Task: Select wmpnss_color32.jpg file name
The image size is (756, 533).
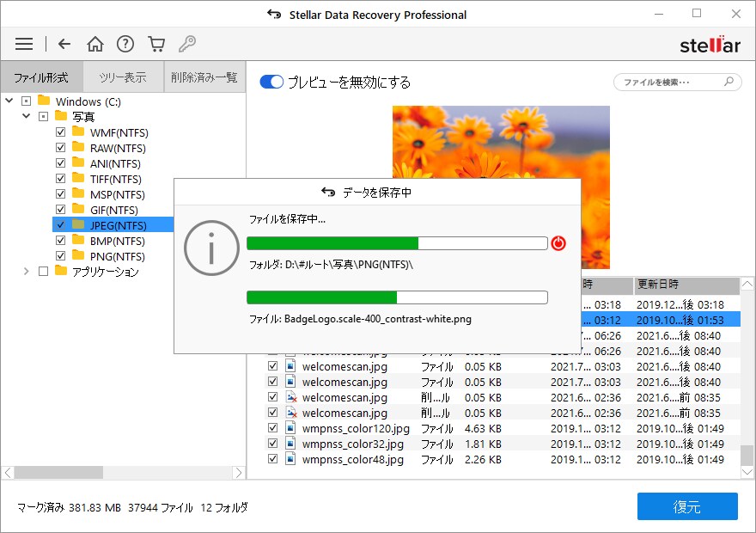Action: [353, 444]
